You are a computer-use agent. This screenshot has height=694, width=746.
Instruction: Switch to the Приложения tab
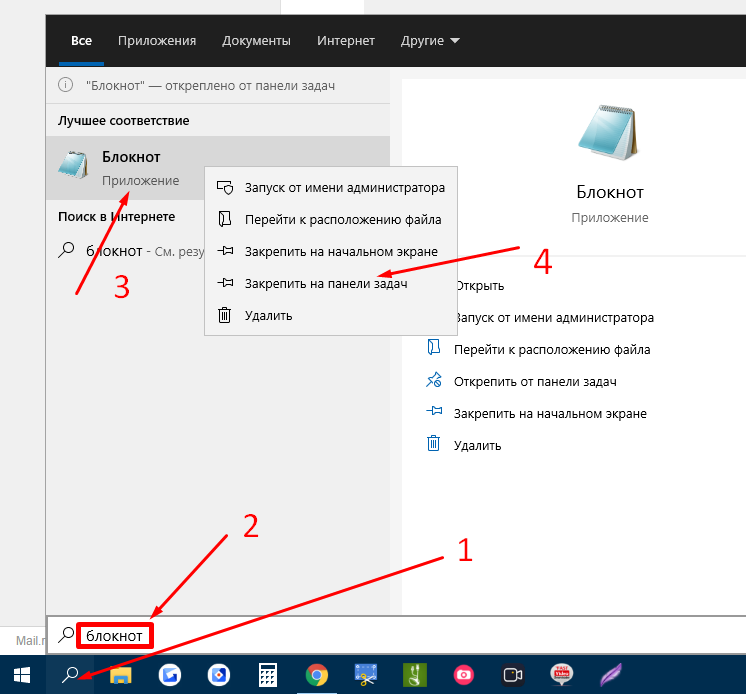pos(157,41)
